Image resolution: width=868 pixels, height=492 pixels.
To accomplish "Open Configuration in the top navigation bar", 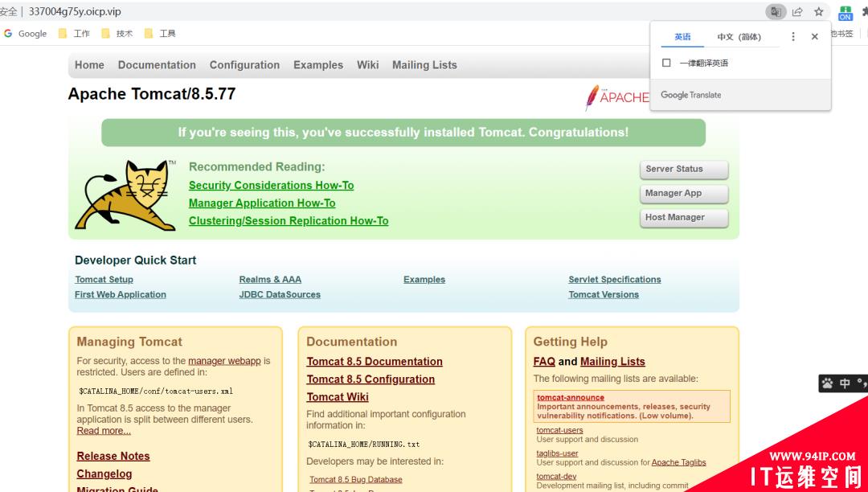I will click(x=244, y=65).
